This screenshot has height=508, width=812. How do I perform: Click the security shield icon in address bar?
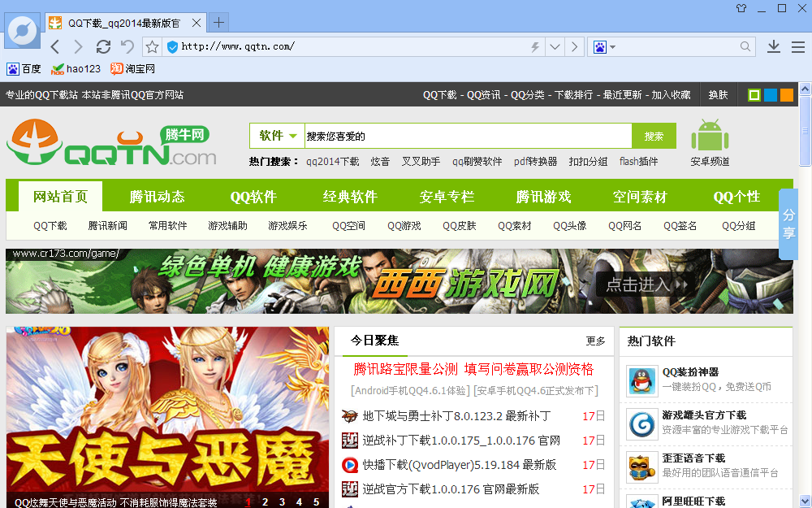[x=172, y=47]
